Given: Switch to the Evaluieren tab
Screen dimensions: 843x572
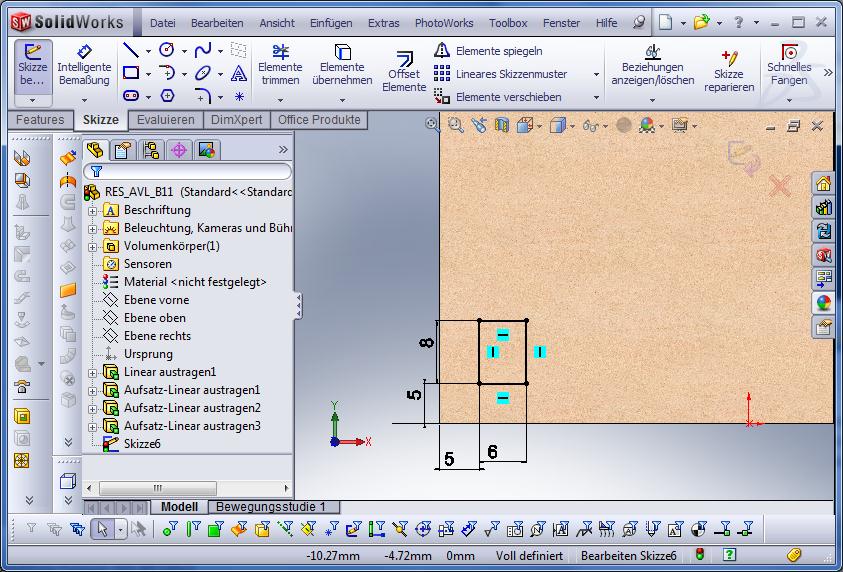Looking at the screenshot, I should click(x=165, y=120).
